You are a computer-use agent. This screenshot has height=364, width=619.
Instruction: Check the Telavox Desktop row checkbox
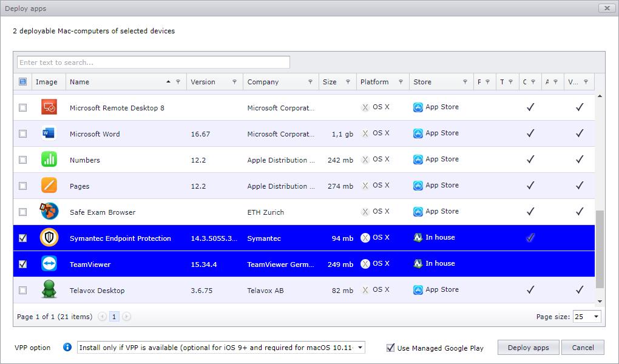point(23,290)
